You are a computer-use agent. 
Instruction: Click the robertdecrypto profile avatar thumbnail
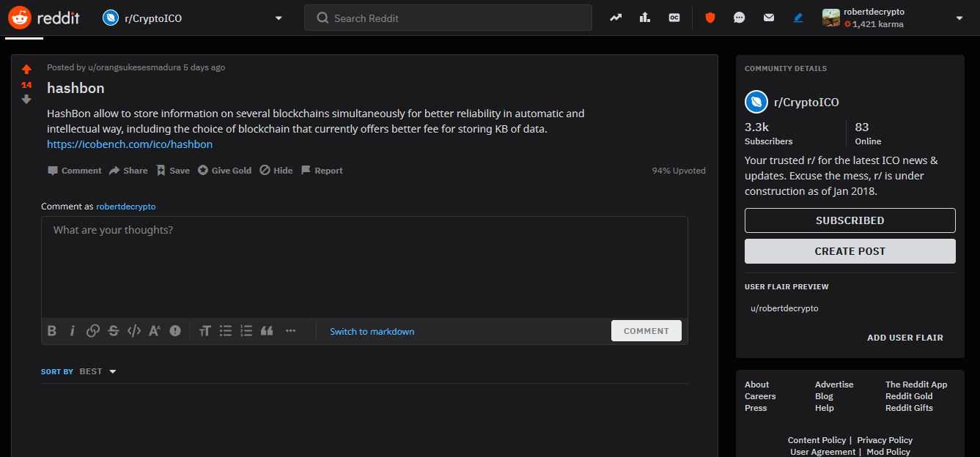tap(831, 18)
